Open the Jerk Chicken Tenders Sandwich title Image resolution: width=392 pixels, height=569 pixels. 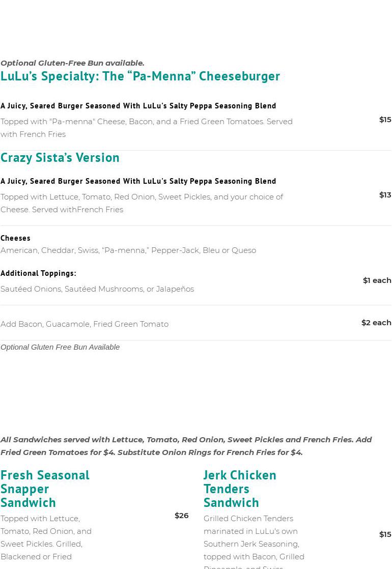(240, 488)
